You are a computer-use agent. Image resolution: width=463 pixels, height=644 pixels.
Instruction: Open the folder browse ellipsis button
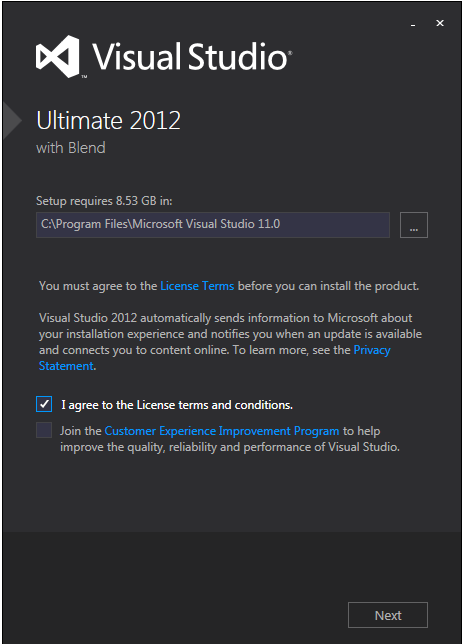click(x=414, y=225)
